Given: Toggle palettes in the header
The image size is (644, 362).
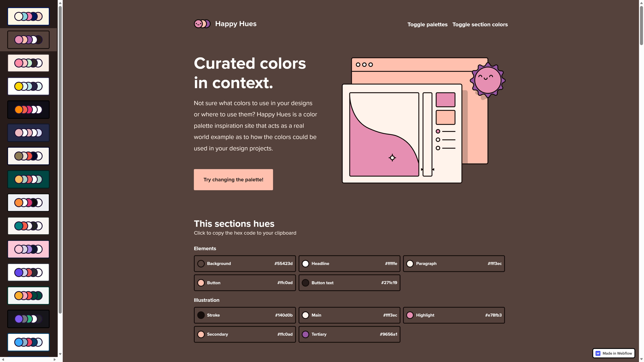Looking at the screenshot, I should (427, 24).
